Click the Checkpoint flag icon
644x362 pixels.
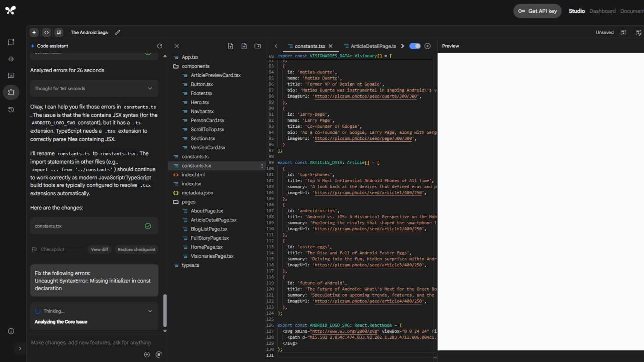(34, 249)
